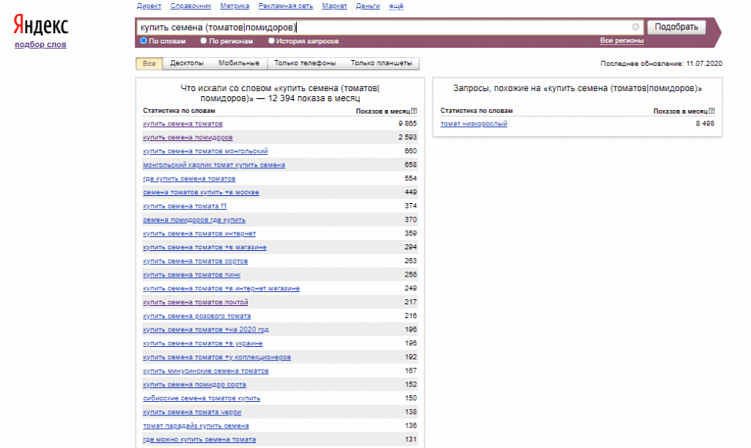The width and height of the screenshot is (751, 448).
Task: Open query 'томат парадайз купить семена'
Action: point(196,426)
